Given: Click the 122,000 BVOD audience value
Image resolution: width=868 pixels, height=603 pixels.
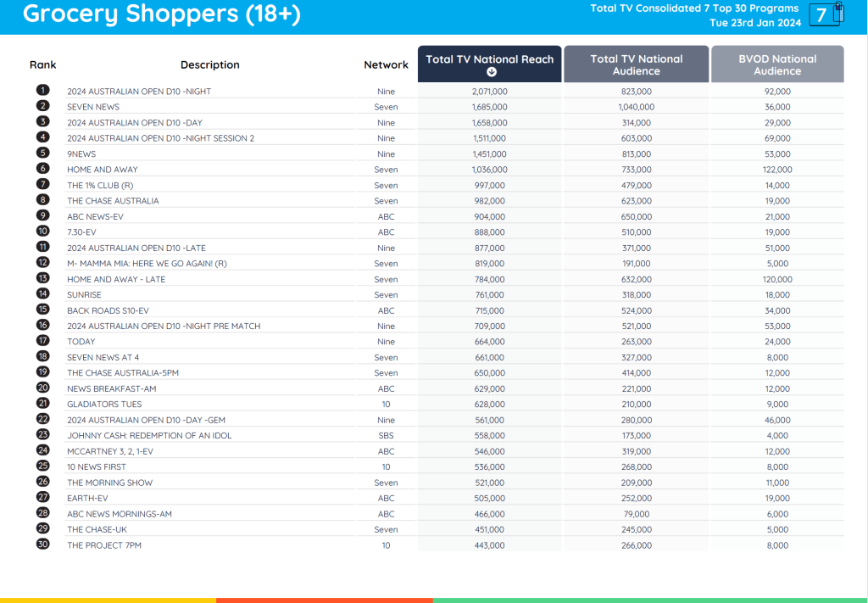Looking at the screenshot, I should coord(777,170).
